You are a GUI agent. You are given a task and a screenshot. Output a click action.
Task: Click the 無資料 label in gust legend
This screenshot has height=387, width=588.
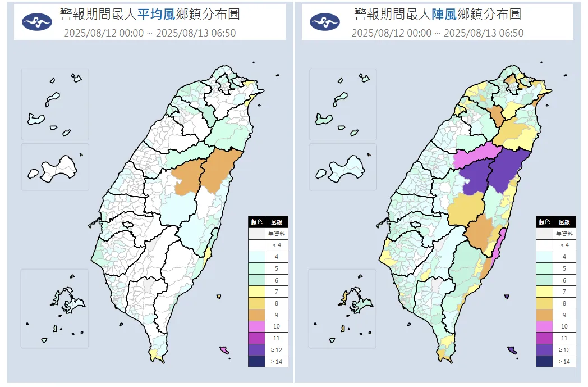564,234
